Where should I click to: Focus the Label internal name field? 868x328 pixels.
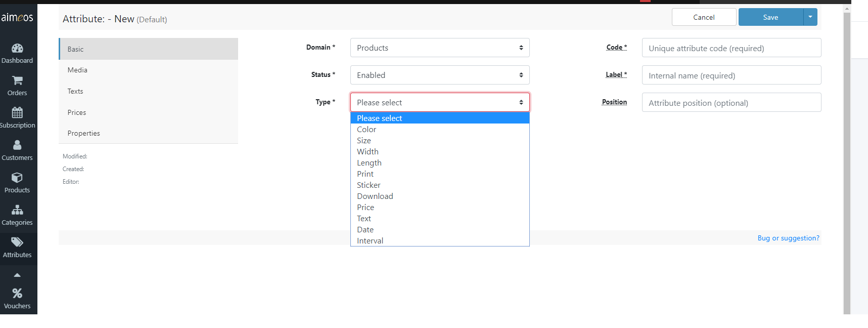(x=732, y=75)
